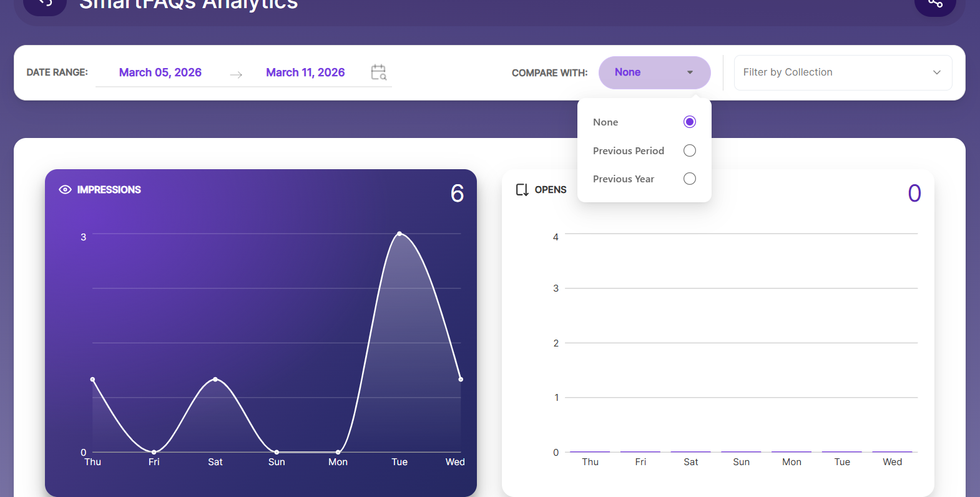Choose the Previous Period radio option
This screenshot has width=980, height=497.
690,150
